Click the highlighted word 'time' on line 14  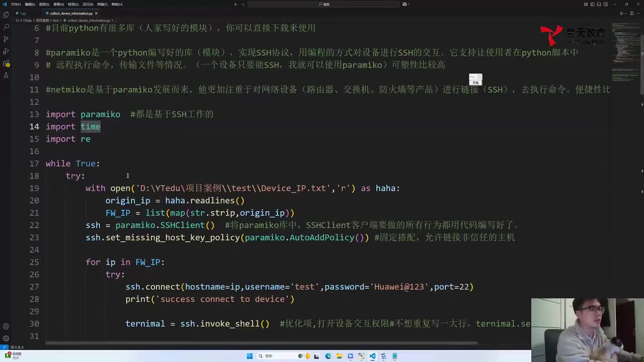tap(91, 127)
